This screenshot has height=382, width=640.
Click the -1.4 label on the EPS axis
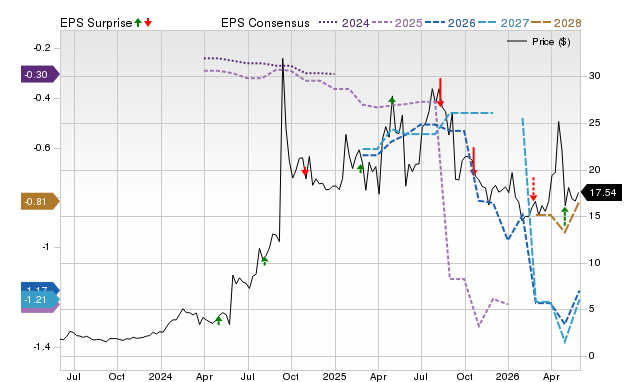pyautogui.click(x=42, y=347)
